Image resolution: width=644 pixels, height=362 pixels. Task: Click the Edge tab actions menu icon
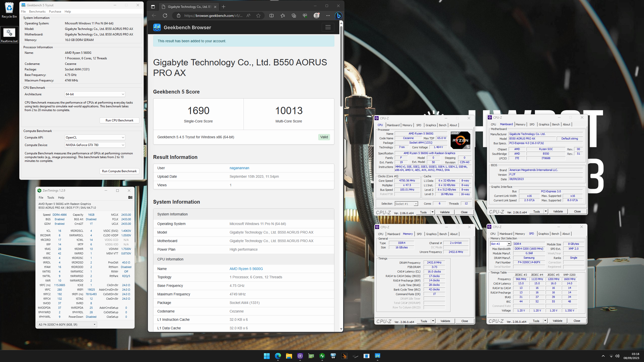point(153,7)
